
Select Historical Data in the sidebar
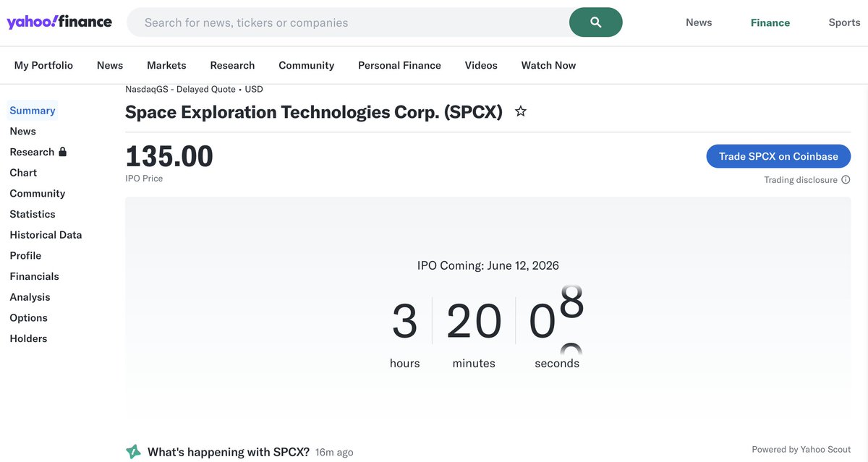click(x=46, y=235)
